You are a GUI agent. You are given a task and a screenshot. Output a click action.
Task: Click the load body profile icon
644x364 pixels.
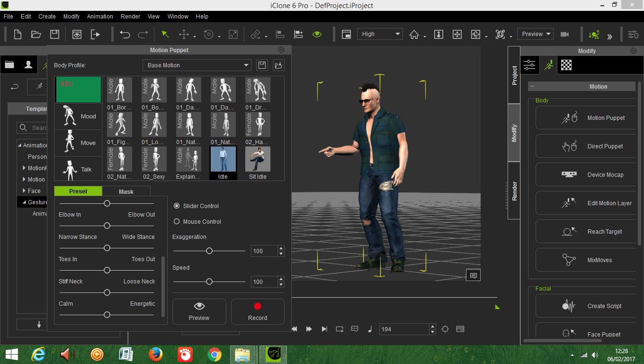pos(278,65)
